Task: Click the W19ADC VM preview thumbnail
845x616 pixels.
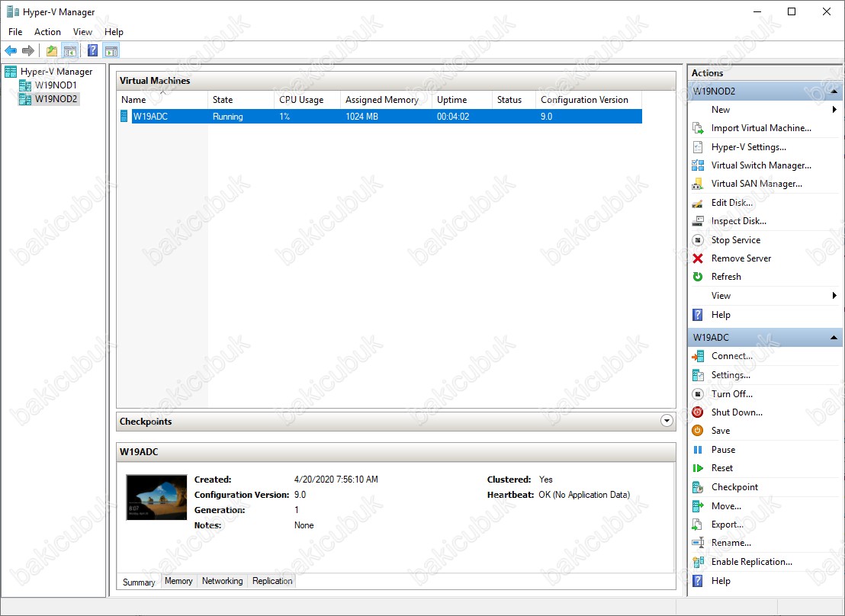Action: point(156,497)
